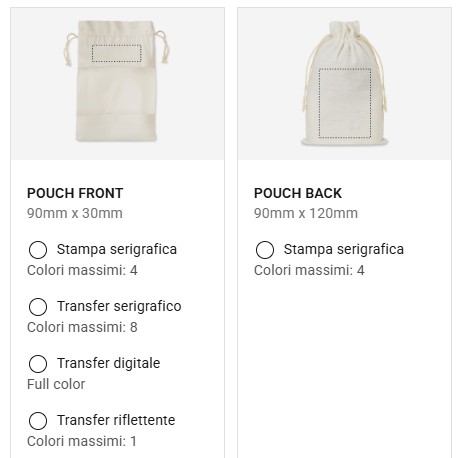Click Stampa serigrafica label in Pouch Front
Image resolution: width=460 pixels, height=458 pixels.
(x=117, y=249)
